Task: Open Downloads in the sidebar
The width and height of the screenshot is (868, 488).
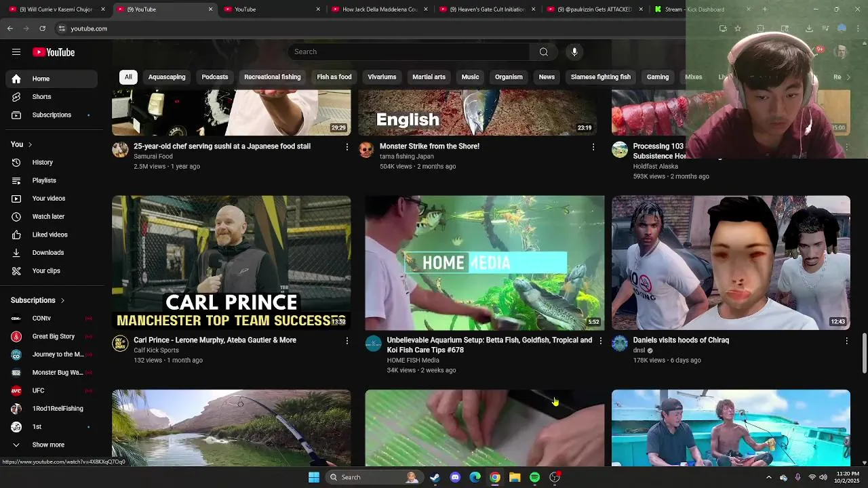Action: 52,253
